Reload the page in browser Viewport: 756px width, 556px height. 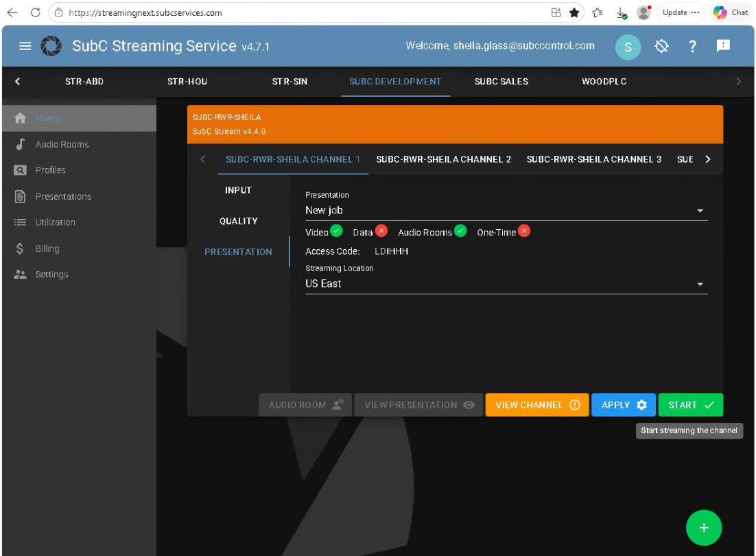[36, 12]
